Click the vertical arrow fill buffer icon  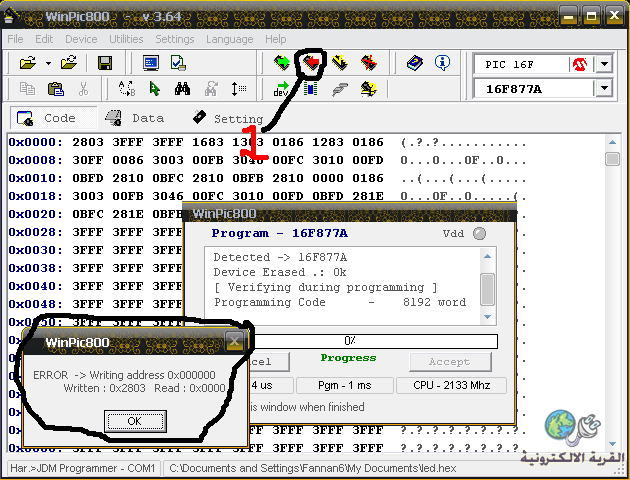(x=239, y=89)
